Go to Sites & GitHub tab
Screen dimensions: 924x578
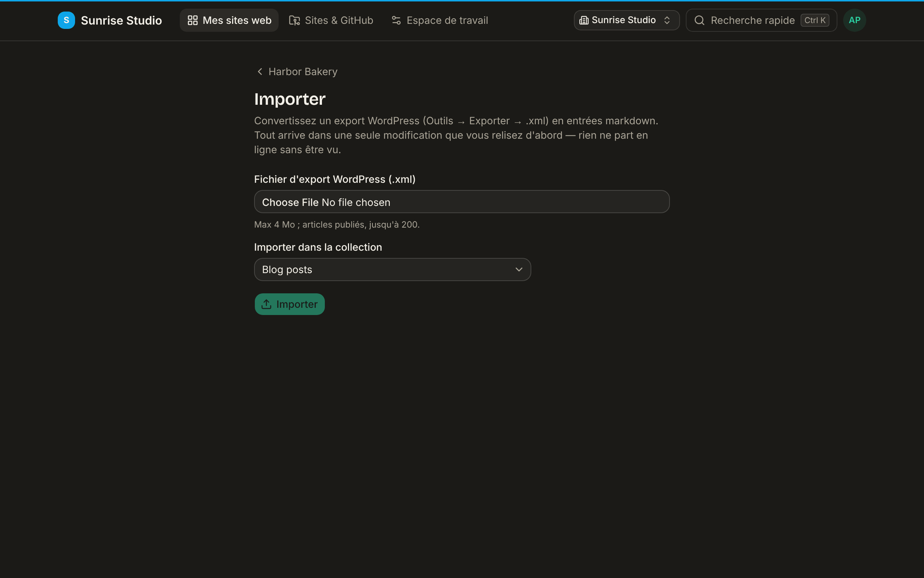pos(331,20)
